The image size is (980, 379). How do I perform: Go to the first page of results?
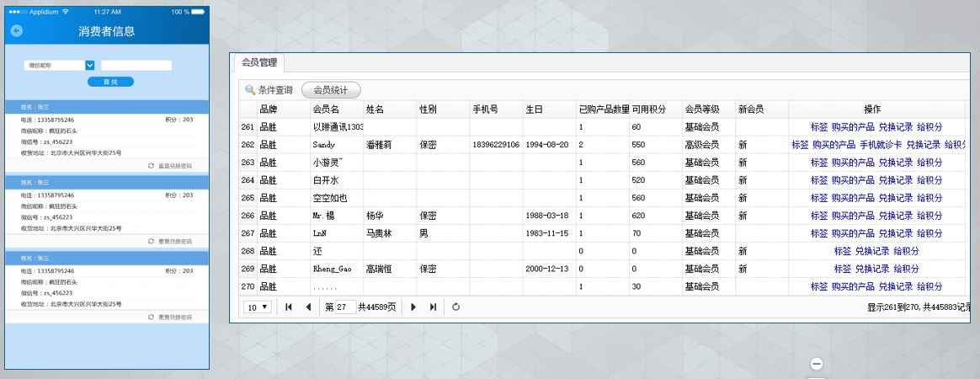click(289, 307)
